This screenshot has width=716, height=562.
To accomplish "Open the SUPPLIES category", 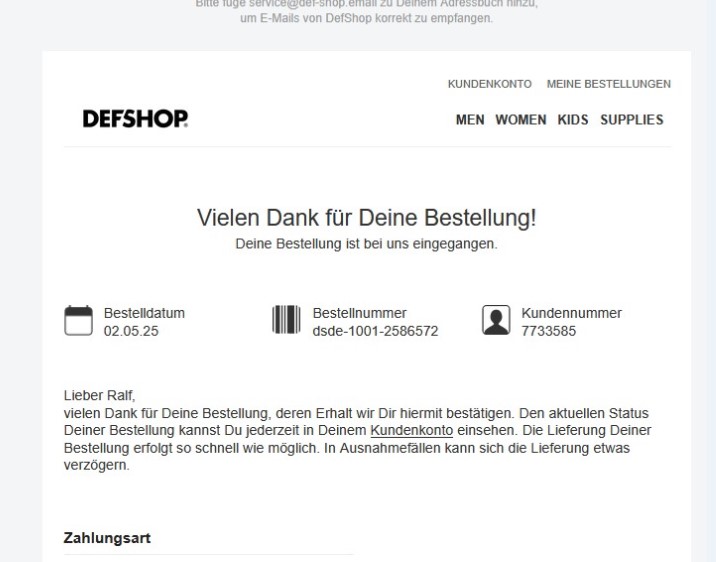I will (632, 120).
